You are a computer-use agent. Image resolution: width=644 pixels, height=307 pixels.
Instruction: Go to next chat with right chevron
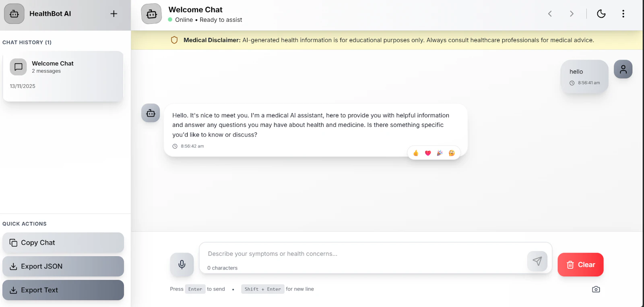pos(572,14)
